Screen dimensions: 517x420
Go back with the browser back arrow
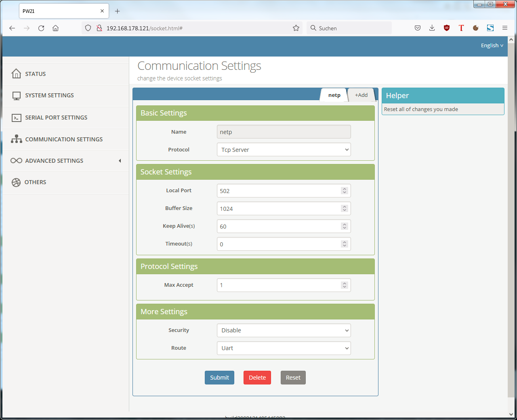(x=12, y=28)
